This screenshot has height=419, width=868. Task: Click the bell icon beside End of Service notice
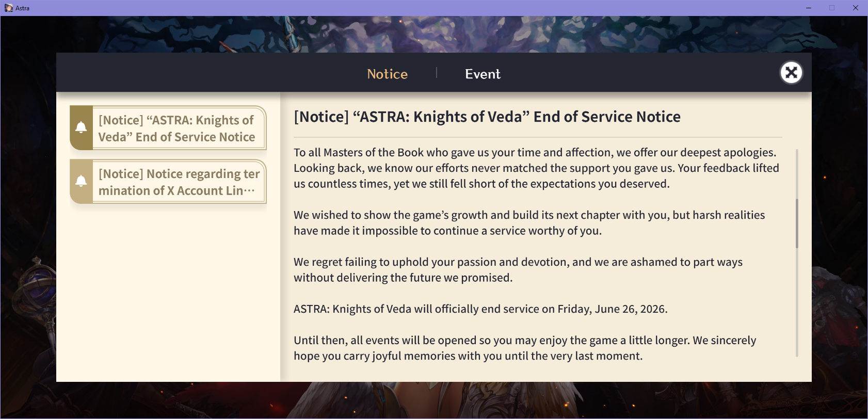(81, 127)
